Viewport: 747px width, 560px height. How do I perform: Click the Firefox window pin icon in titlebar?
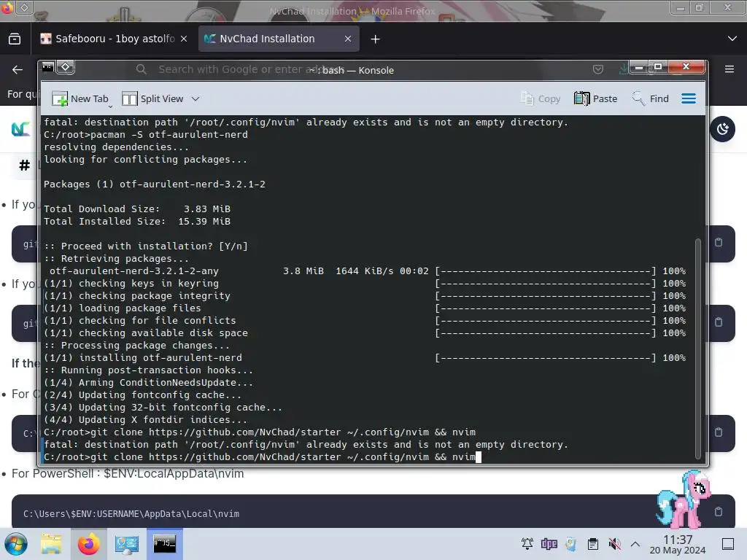click(25, 7)
